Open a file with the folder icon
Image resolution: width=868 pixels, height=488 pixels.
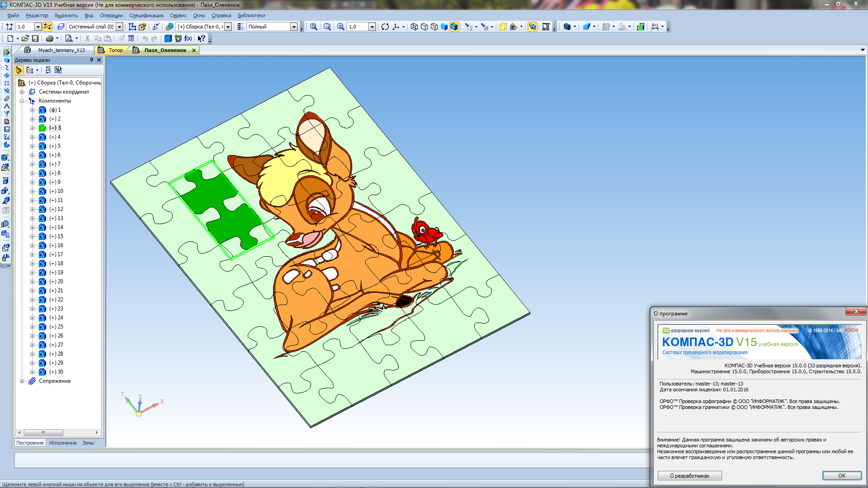(x=25, y=38)
